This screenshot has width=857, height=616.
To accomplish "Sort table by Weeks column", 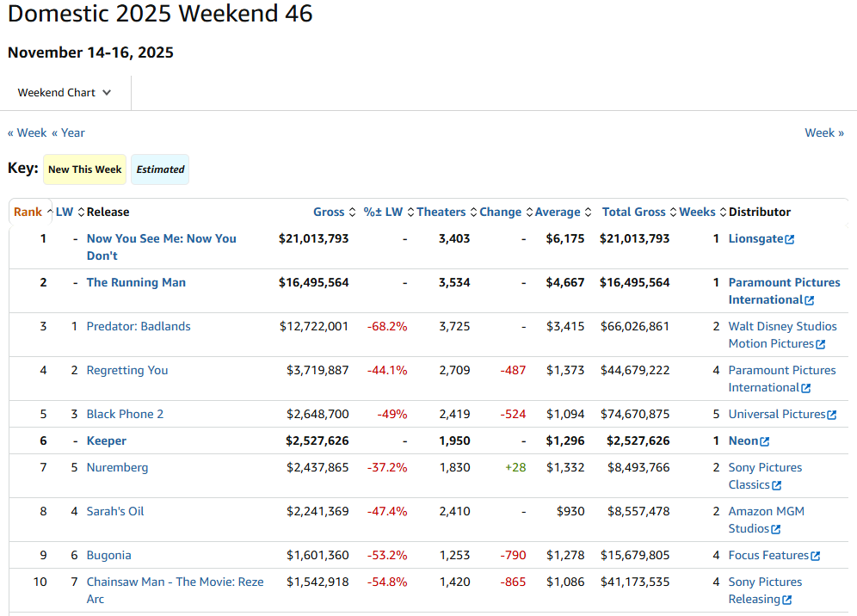I will [x=697, y=213].
